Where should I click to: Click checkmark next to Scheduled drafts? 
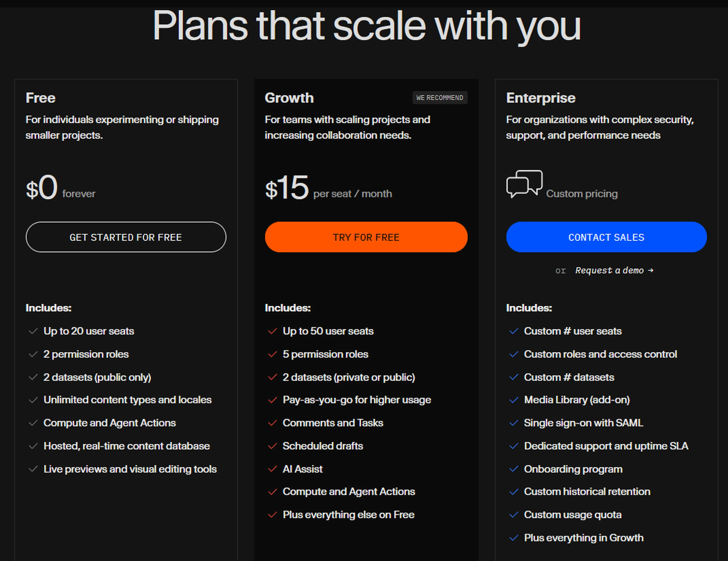(272, 446)
